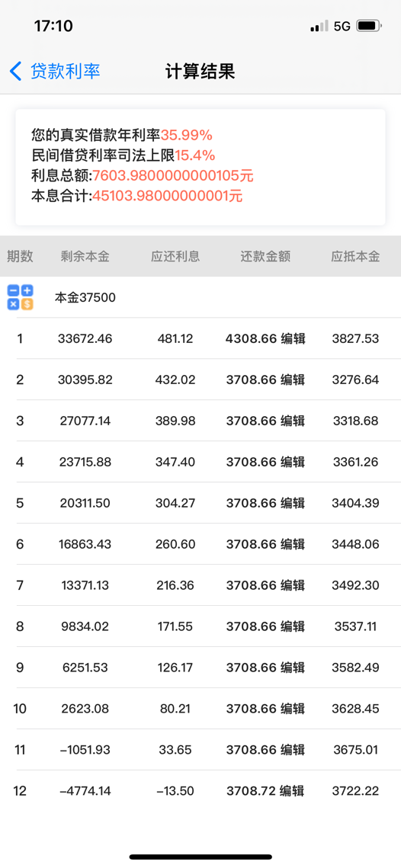Edit the 3708.66 payment for period 4
The height and width of the screenshot is (868, 401).
coord(293,463)
